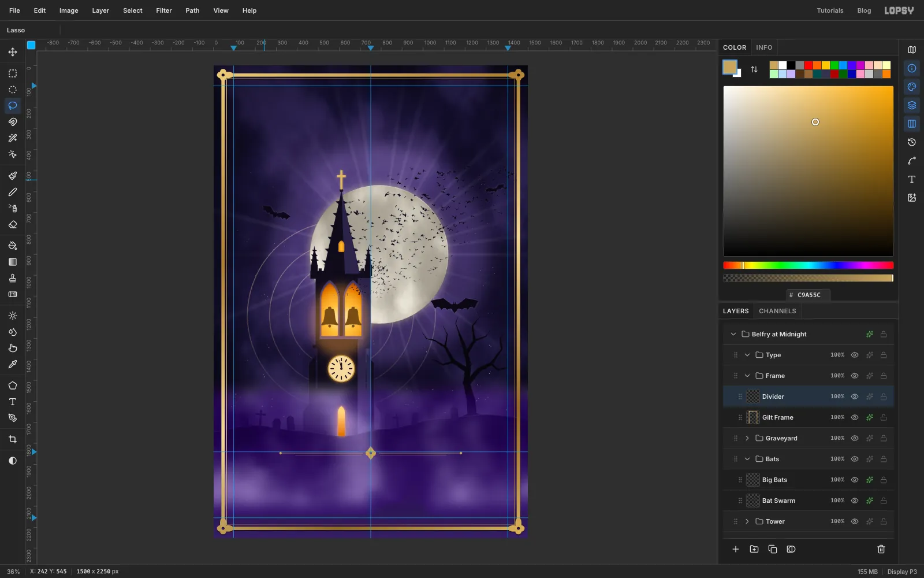The height and width of the screenshot is (578, 924).
Task: Choose the Eraser tool
Action: [13, 224]
